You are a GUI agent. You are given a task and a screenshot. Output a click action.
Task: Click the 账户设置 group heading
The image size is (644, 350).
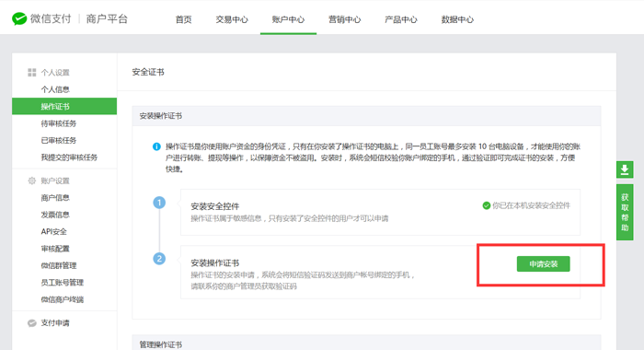[55, 181]
